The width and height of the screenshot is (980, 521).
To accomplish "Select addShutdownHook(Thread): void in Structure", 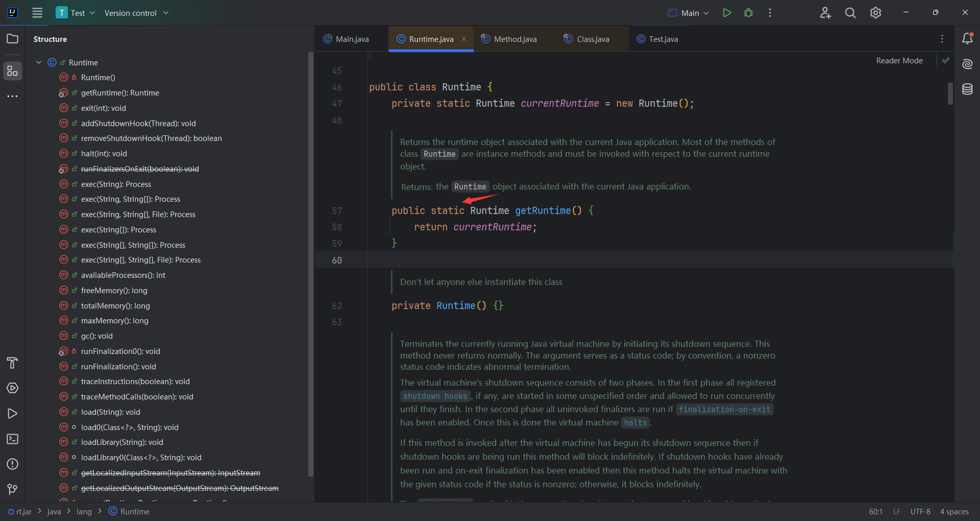I will pyautogui.click(x=138, y=124).
